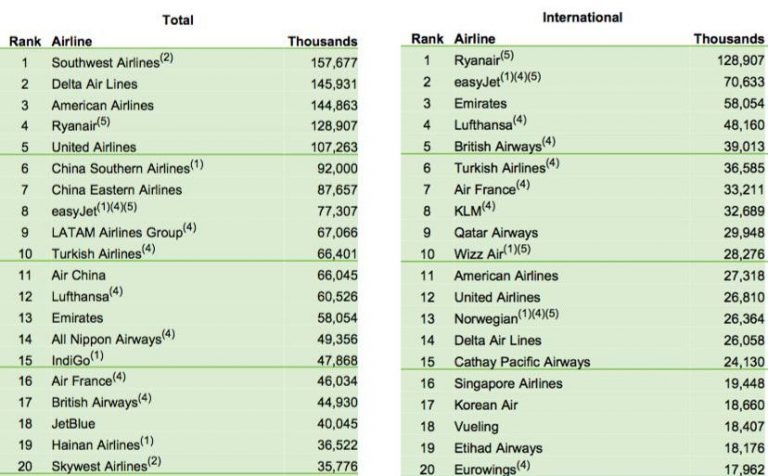Click on Cathay Pacific Airways
The height and width of the screenshot is (476, 768).
pyautogui.click(x=521, y=361)
